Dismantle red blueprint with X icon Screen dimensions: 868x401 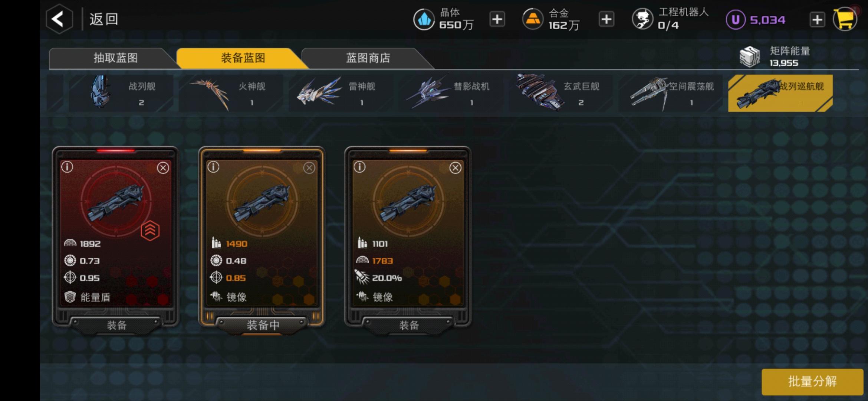[x=163, y=168]
